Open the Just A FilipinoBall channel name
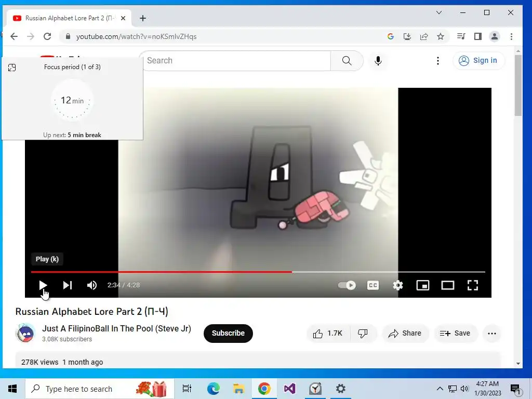This screenshot has width=532, height=399. pyautogui.click(x=116, y=328)
